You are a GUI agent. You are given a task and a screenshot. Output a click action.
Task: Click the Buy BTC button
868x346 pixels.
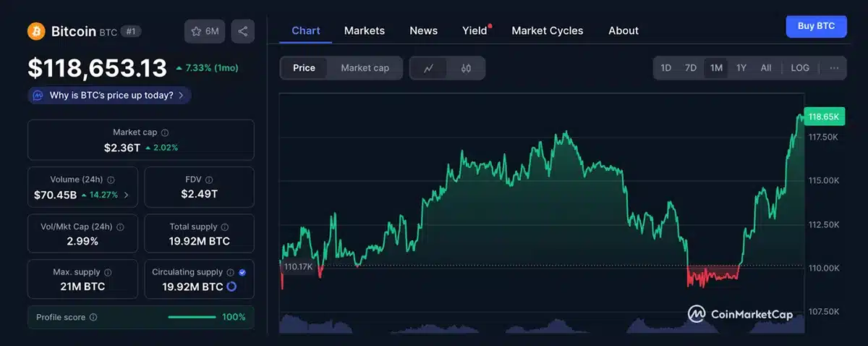[816, 26]
